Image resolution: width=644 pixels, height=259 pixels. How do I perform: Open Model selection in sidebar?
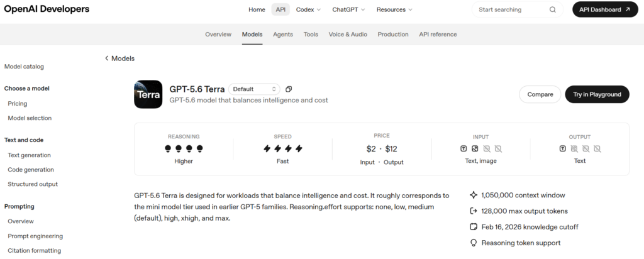pyautogui.click(x=30, y=118)
